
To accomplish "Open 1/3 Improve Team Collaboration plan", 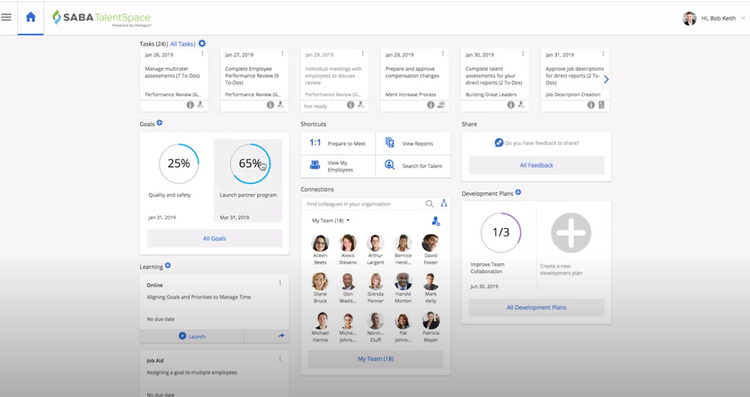I will click(x=501, y=232).
